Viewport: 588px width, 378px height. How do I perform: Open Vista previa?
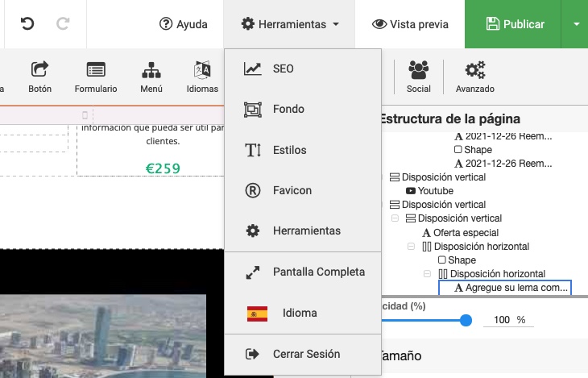click(x=410, y=24)
